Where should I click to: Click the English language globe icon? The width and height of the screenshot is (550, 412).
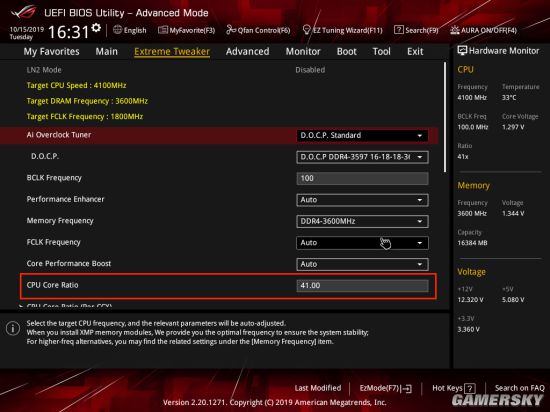(x=118, y=30)
